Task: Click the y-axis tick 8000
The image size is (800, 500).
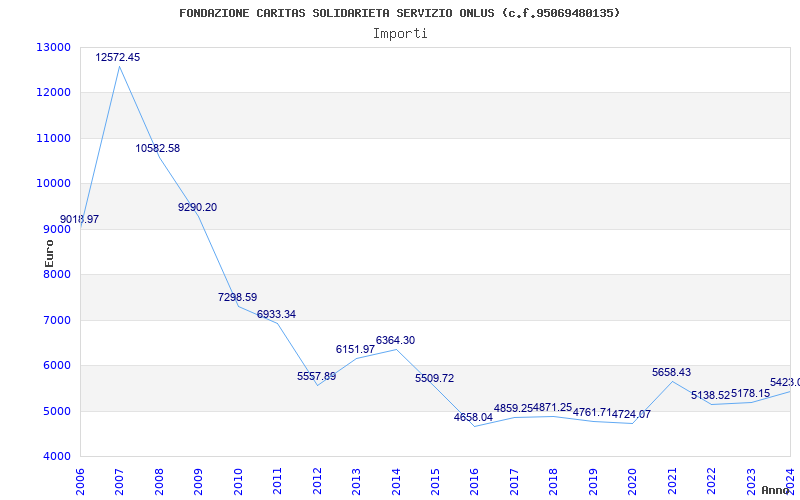Action: (57, 274)
